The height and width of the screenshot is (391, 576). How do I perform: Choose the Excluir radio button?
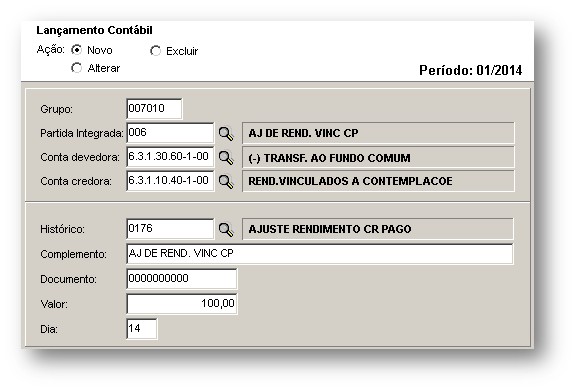[155, 51]
